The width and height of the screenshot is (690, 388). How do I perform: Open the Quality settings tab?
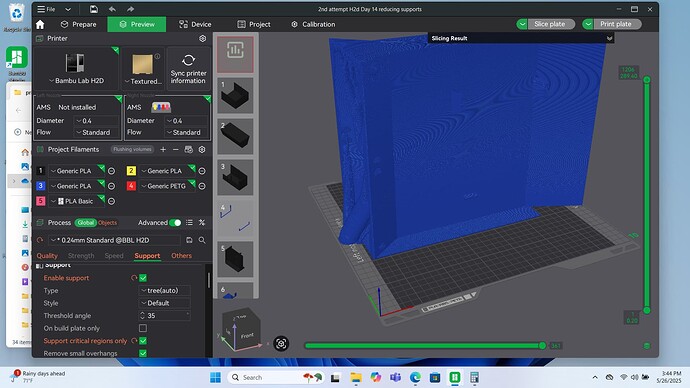47,256
